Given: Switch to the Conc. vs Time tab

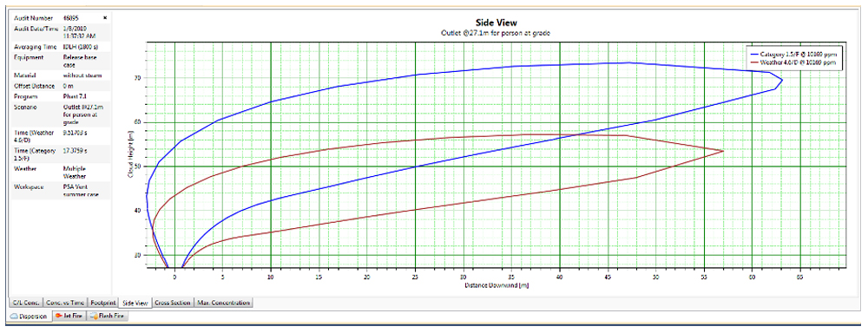Looking at the screenshot, I should pos(65,303).
